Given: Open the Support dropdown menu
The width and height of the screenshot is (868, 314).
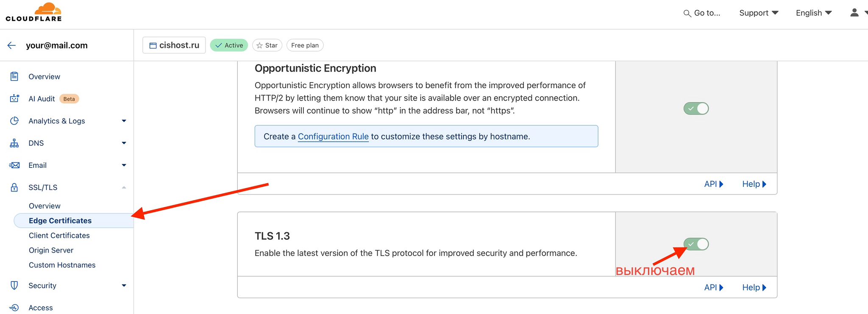Looking at the screenshot, I should (758, 13).
